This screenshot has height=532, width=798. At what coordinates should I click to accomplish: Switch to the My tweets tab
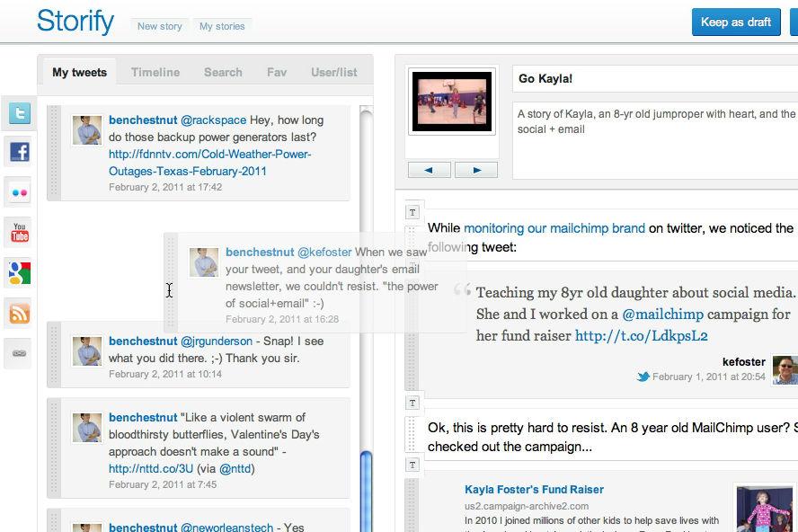click(x=79, y=72)
